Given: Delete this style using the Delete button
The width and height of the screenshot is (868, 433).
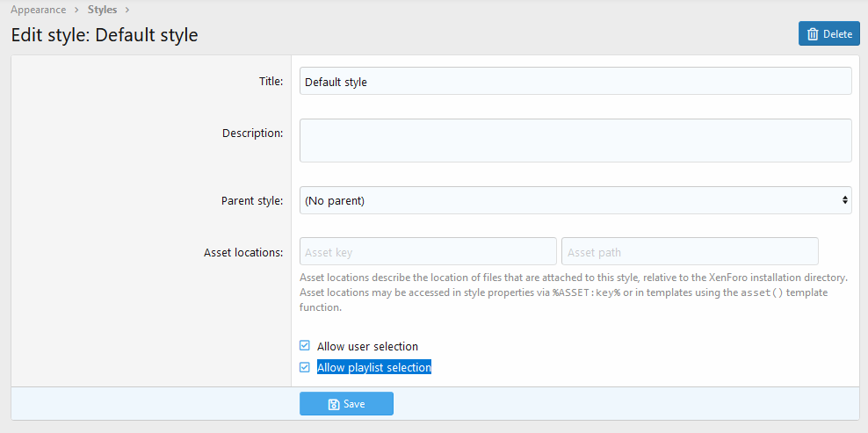Looking at the screenshot, I should pos(828,33).
